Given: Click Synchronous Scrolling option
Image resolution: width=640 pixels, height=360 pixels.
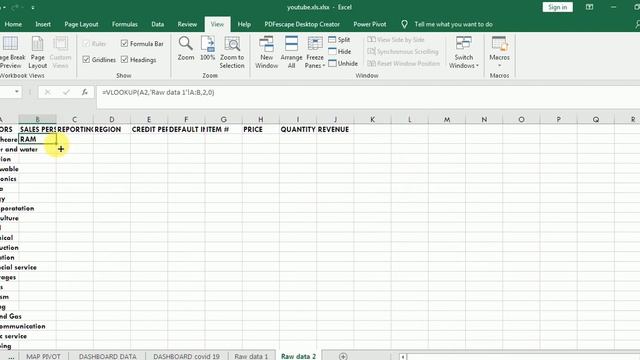Looking at the screenshot, I should (403, 51).
